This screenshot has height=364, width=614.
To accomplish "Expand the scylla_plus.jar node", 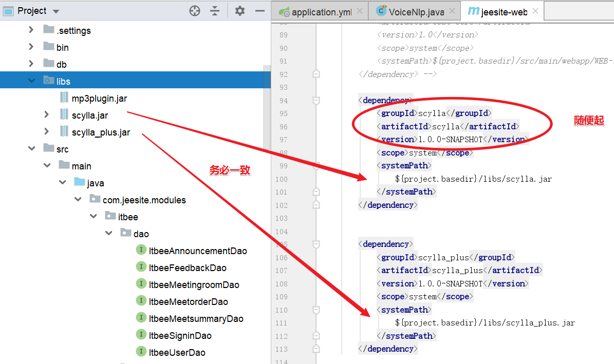I will click(x=47, y=131).
